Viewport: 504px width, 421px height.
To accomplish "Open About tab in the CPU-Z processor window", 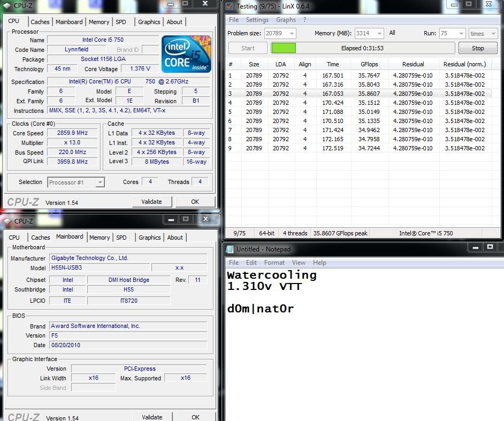I will 174,22.
